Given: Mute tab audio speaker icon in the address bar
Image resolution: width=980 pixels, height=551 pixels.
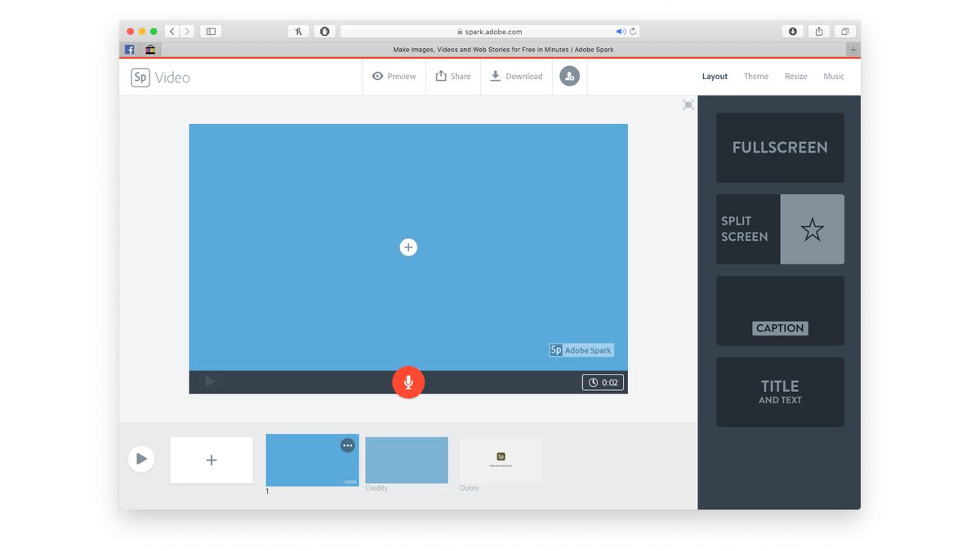Looking at the screenshot, I should (621, 32).
